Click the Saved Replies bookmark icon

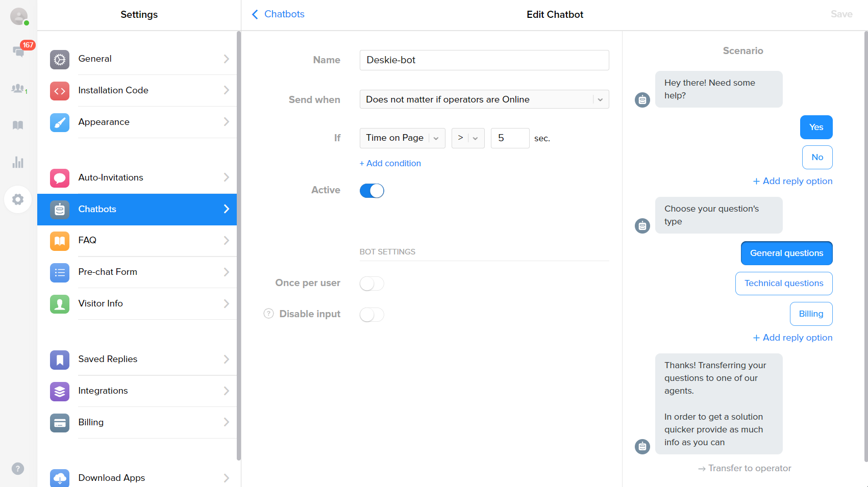60,360
